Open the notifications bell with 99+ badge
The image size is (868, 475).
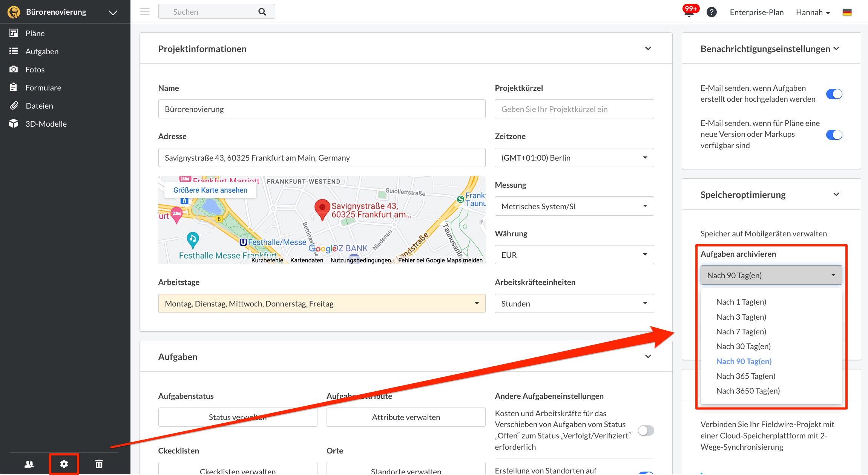690,11
